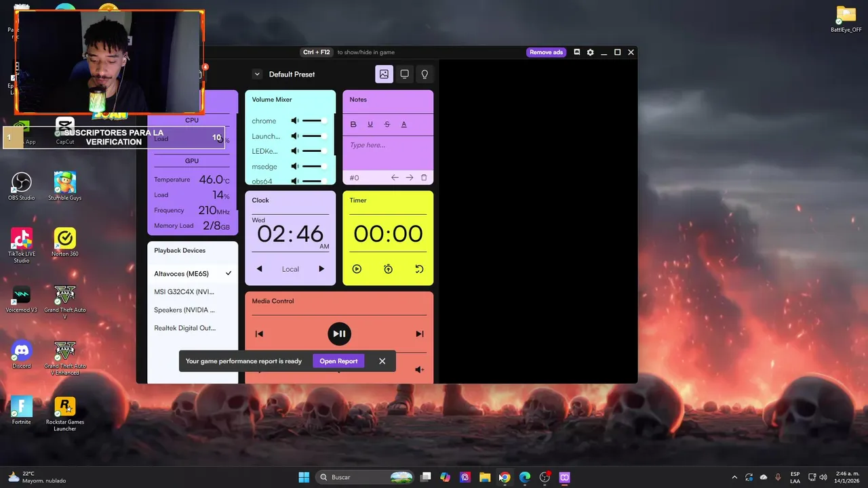Open the overlay settings gear
Screen dimensions: 868x488
[x=590, y=52]
